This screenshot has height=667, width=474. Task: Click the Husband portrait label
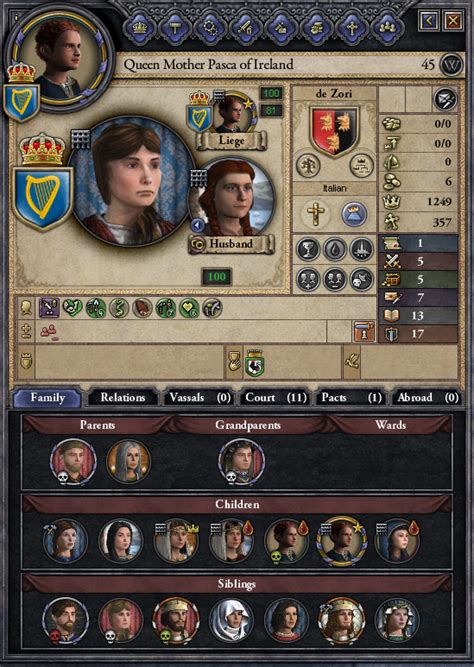(231, 244)
